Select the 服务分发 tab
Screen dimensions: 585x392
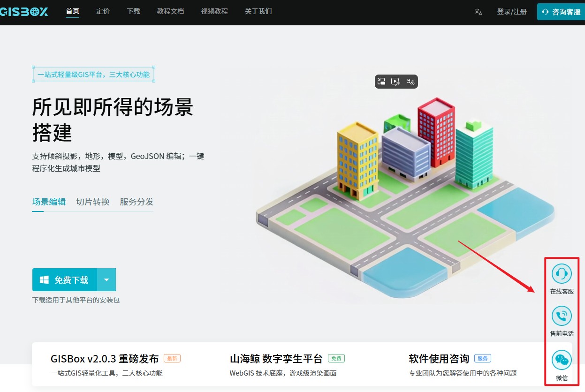[137, 202]
